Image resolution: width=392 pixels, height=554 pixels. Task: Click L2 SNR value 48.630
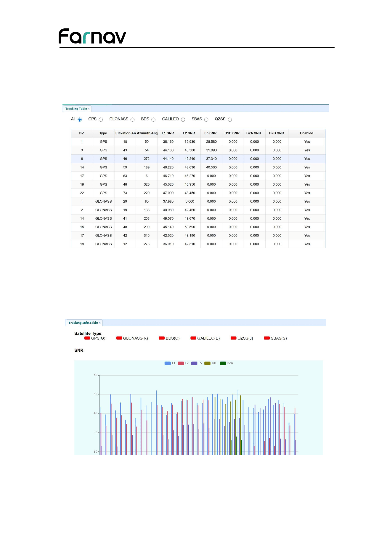(x=190, y=168)
